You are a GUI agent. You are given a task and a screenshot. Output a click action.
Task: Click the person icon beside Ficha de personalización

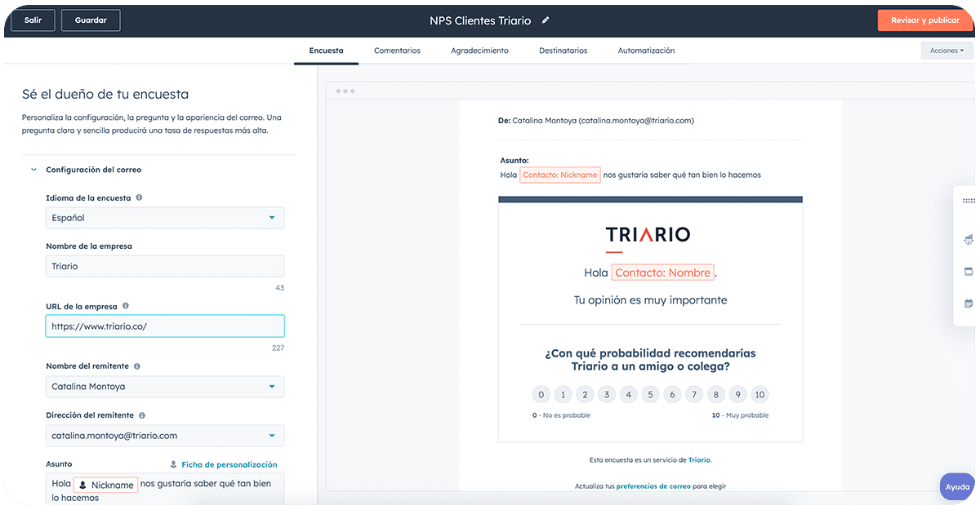tap(173, 464)
